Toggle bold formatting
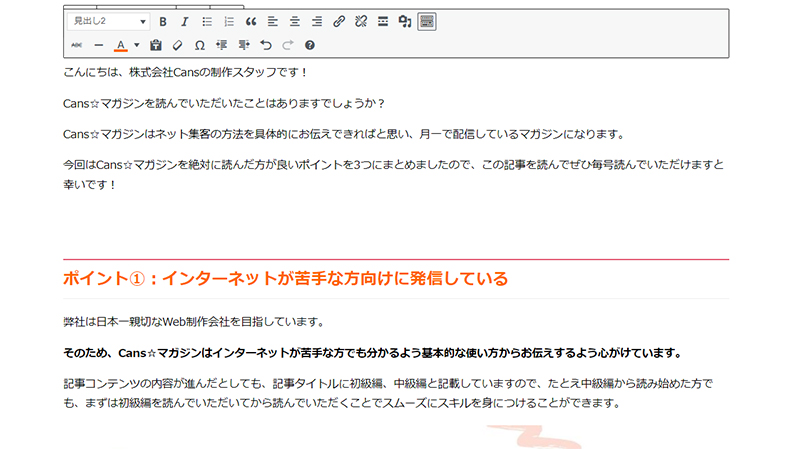 pos(163,21)
